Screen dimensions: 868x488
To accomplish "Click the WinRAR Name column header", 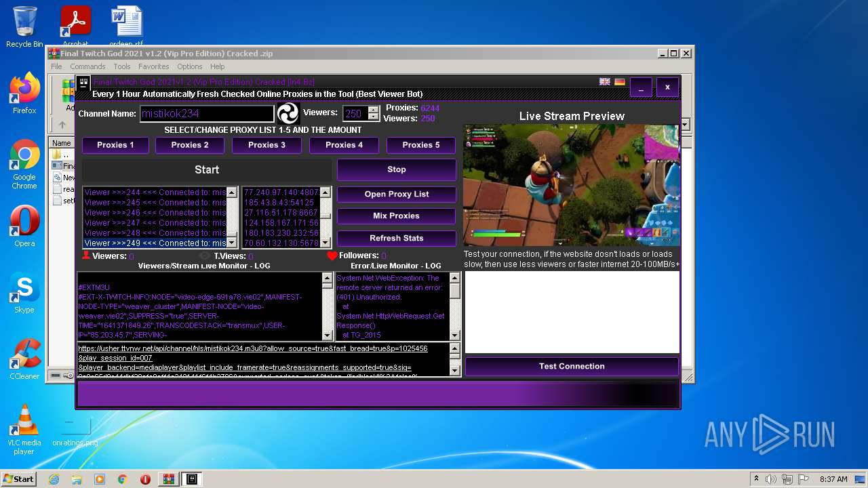I will 62,143.
